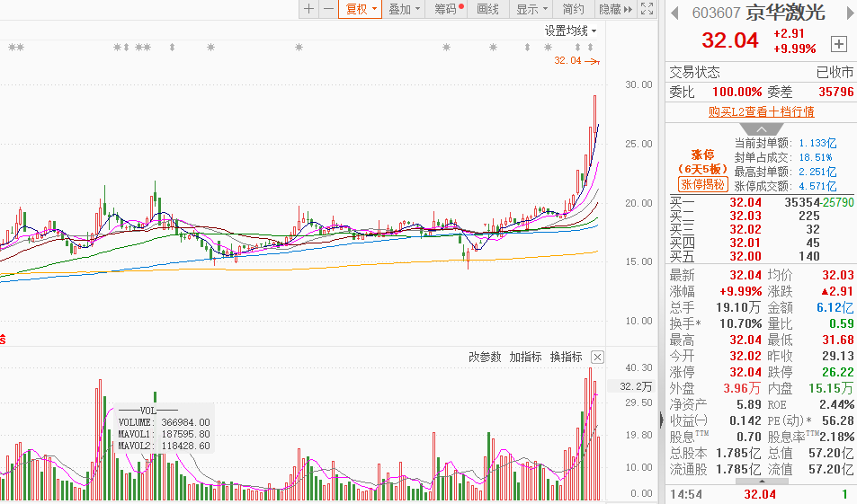Close the volume indicator panel
This screenshot has height=504, width=857.
597,358
